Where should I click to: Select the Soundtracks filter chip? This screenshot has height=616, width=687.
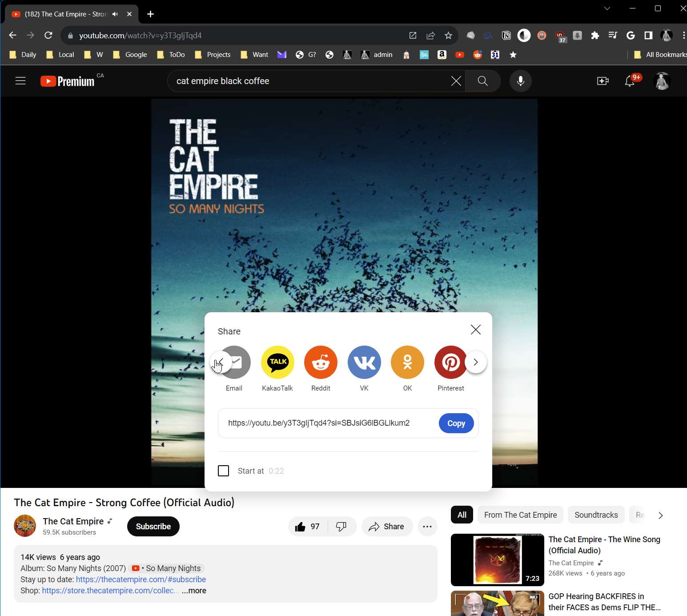pyautogui.click(x=596, y=515)
